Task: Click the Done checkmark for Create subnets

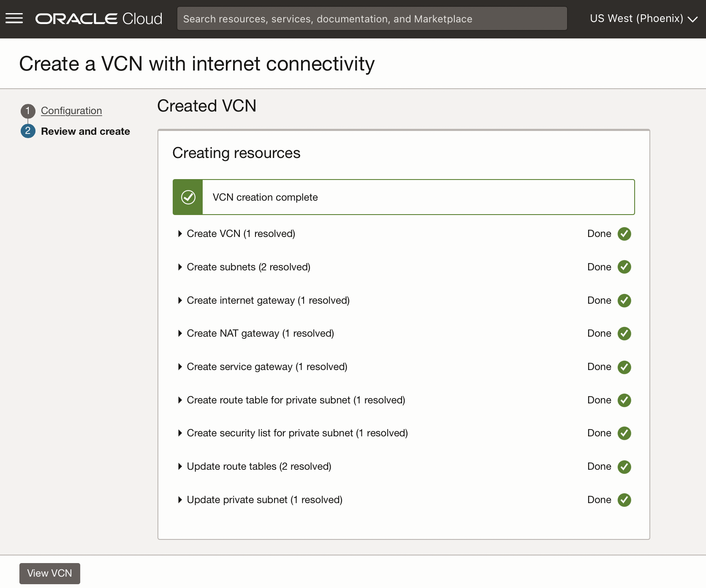Action: (624, 267)
